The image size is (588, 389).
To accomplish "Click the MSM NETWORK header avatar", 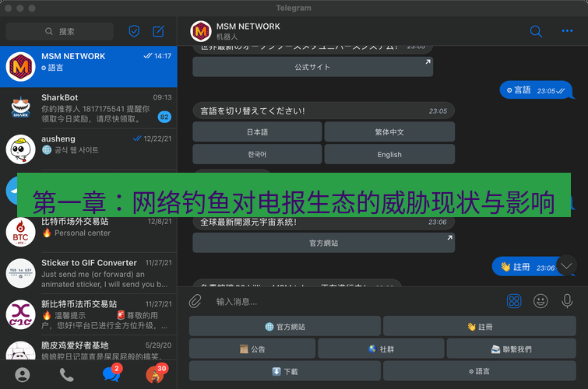I will pyautogui.click(x=201, y=31).
